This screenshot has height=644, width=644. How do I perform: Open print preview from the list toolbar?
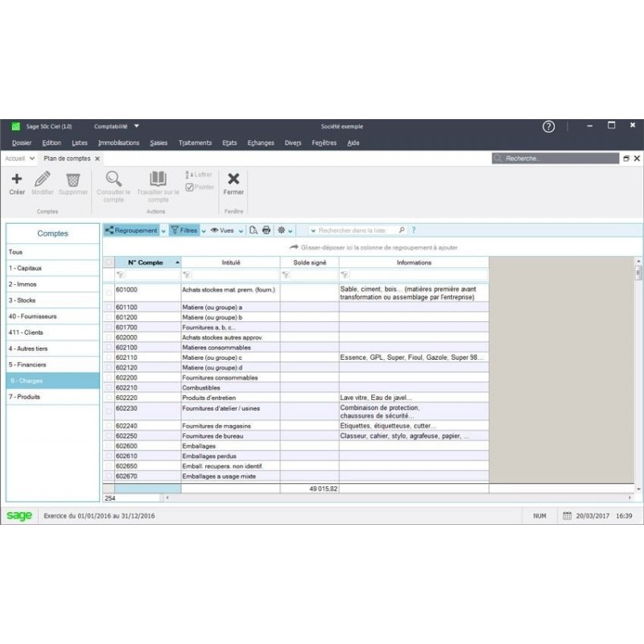click(252, 230)
